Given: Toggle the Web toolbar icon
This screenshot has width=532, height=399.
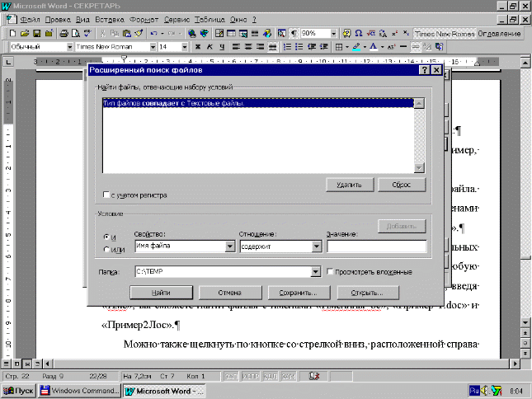Looking at the screenshot, I should (x=205, y=33).
